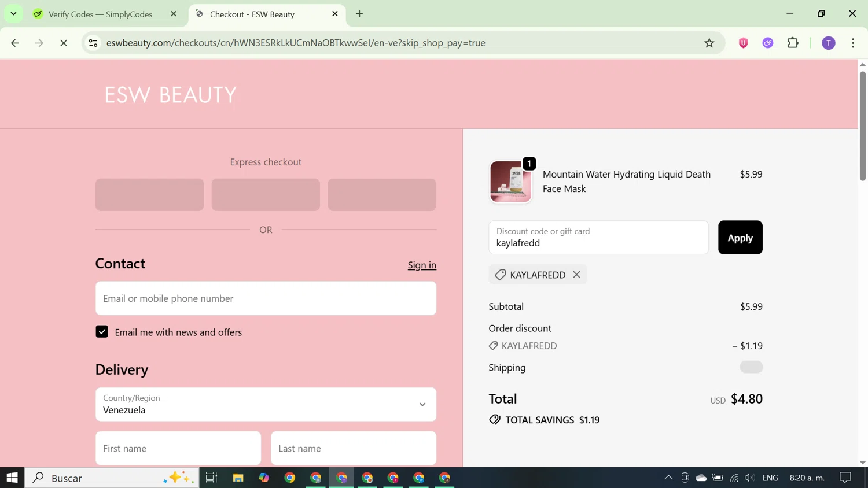Open the purple round extension icon
Viewport: 868px width, 488px height.
768,43
